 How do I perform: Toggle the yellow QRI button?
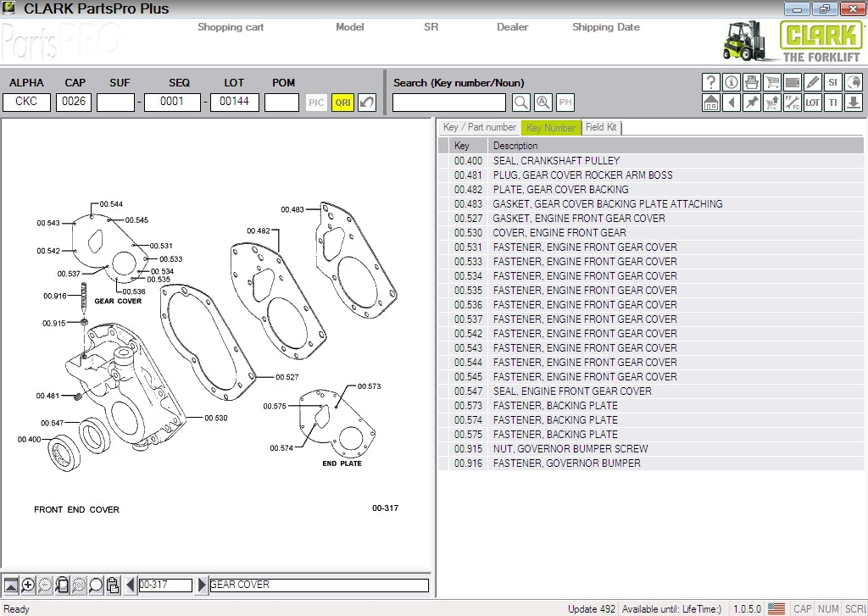point(342,103)
